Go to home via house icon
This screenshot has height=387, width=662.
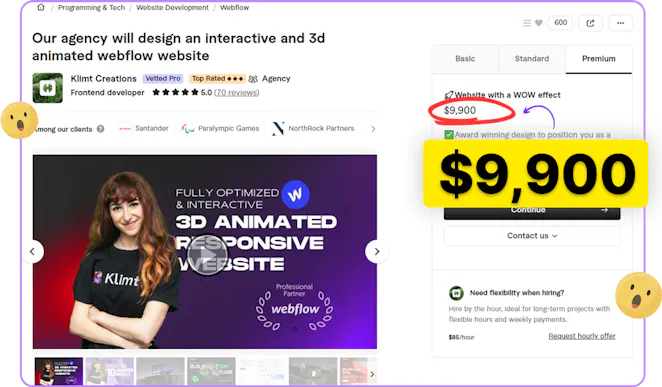click(x=41, y=7)
